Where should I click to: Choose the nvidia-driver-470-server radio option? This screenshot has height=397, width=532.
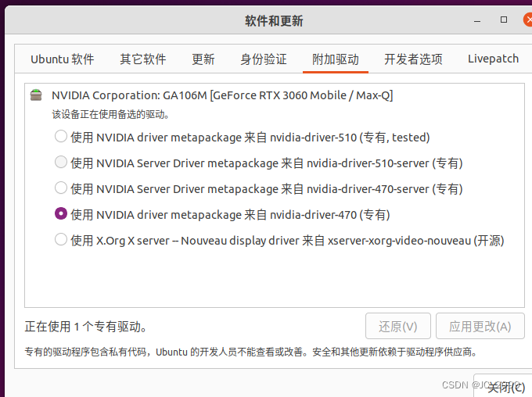pyautogui.click(x=61, y=188)
